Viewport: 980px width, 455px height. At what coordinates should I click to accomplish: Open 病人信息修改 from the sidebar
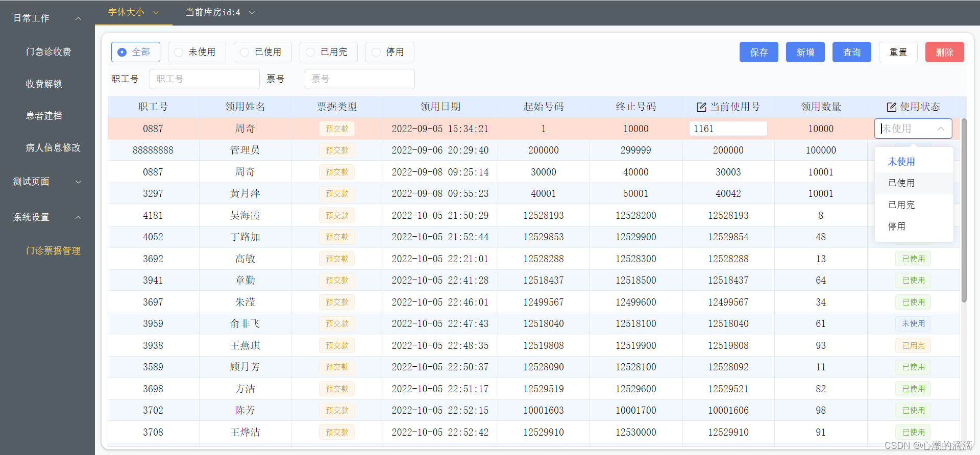click(53, 148)
